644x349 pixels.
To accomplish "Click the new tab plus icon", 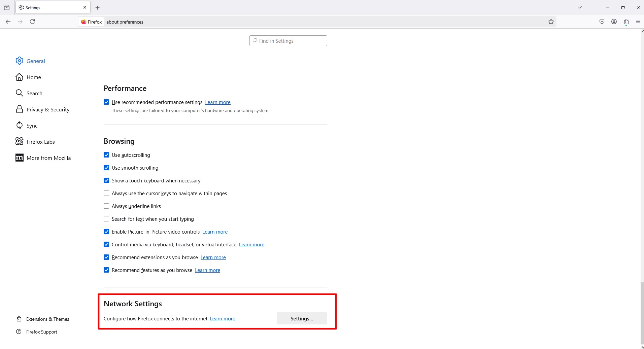I will (x=98, y=7).
